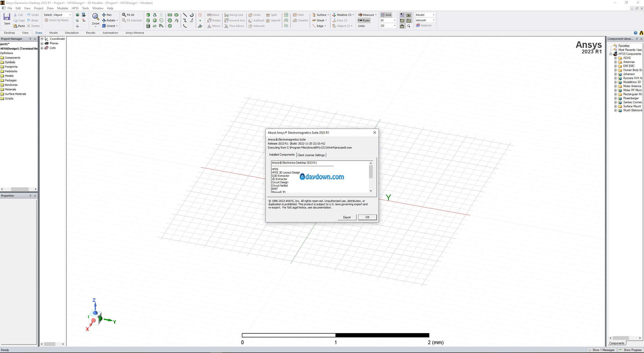Switch to the Results ribbon tab

[x=91, y=33]
